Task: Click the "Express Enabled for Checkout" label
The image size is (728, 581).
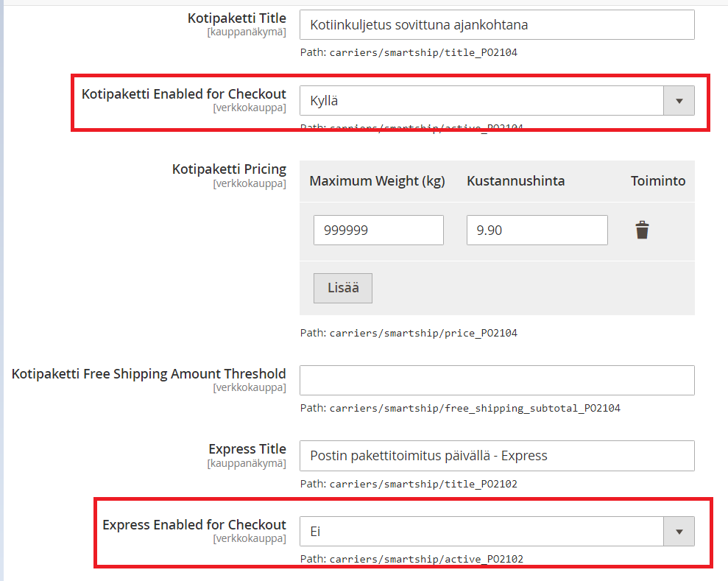Action: [x=194, y=525]
